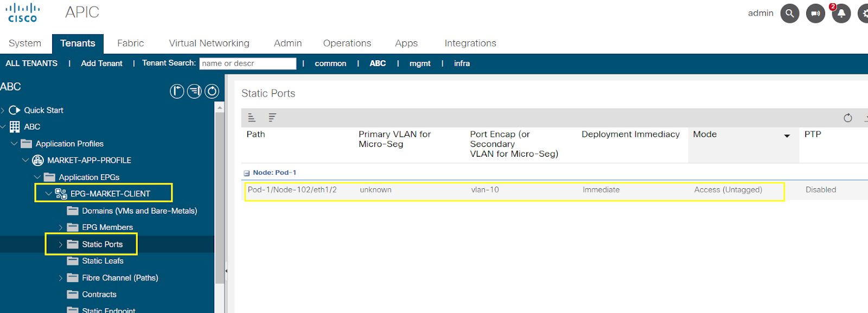The width and height of the screenshot is (868, 313).
Task: Collapse Application Profiles chevron
Action: (x=14, y=144)
